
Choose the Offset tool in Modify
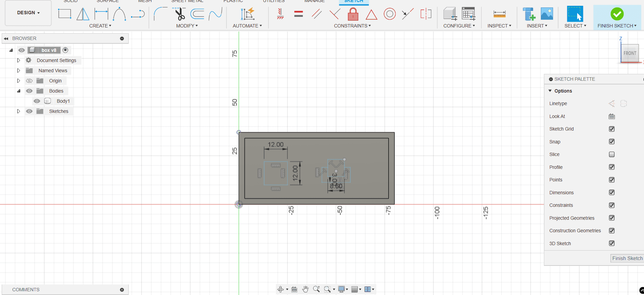pos(197,14)
